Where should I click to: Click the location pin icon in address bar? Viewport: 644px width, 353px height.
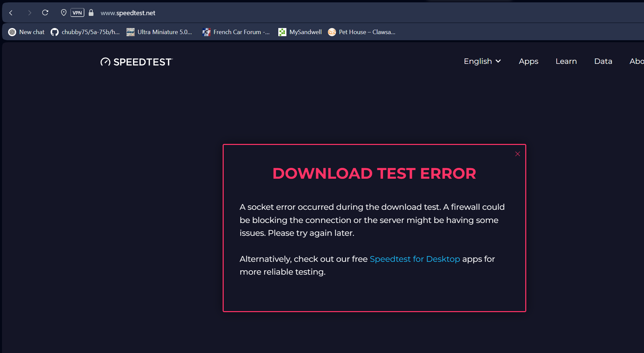[x=63, y=13]
